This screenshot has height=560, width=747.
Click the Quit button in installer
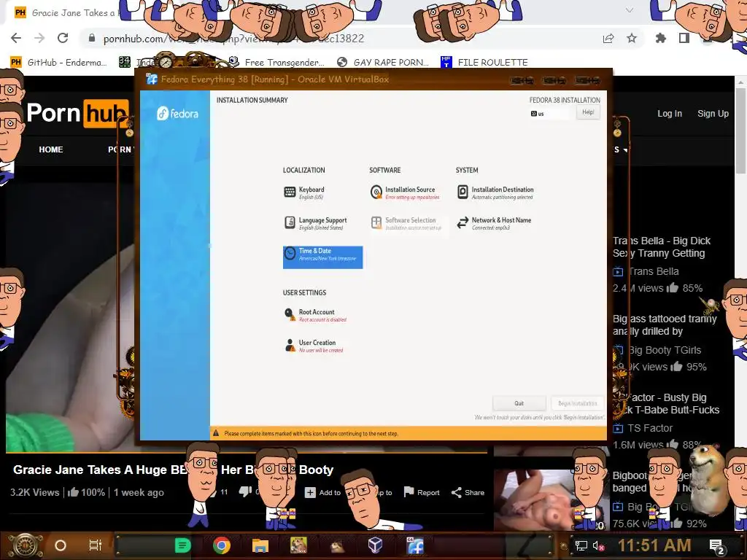519,403
